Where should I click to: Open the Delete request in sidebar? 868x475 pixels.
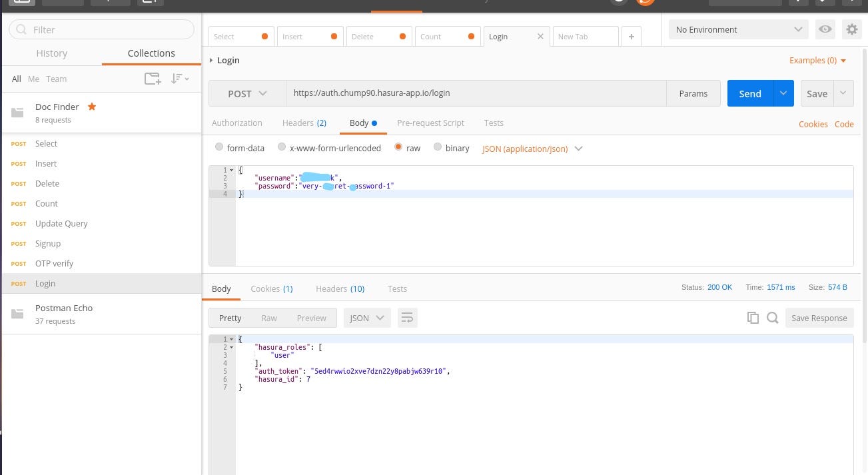tap(101, 183)
